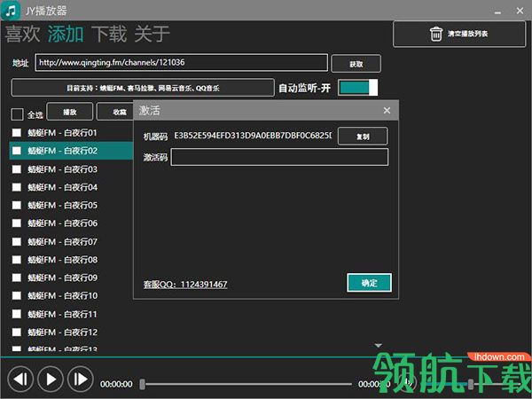Click the 收藏 collect button
This screenshot has width=532, height=399.
click(115, 112)
